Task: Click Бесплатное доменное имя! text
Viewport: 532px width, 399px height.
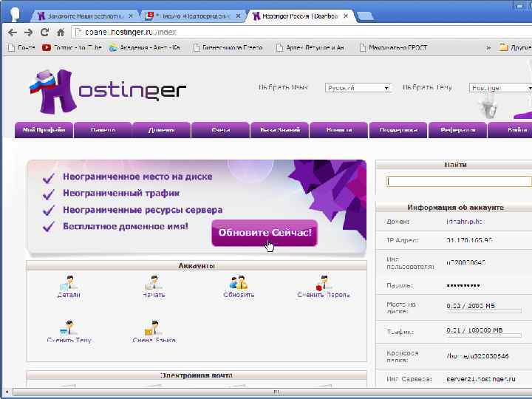Action: click(125, 226)
